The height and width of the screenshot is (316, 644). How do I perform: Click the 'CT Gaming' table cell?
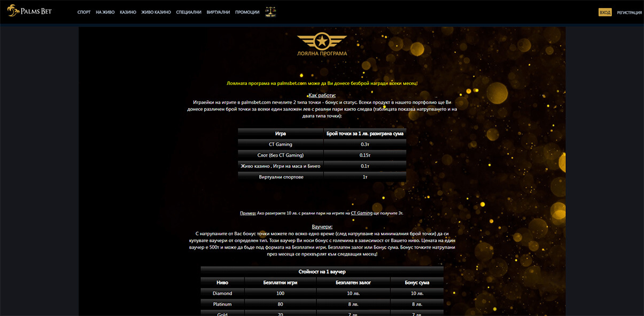point(281,144)
